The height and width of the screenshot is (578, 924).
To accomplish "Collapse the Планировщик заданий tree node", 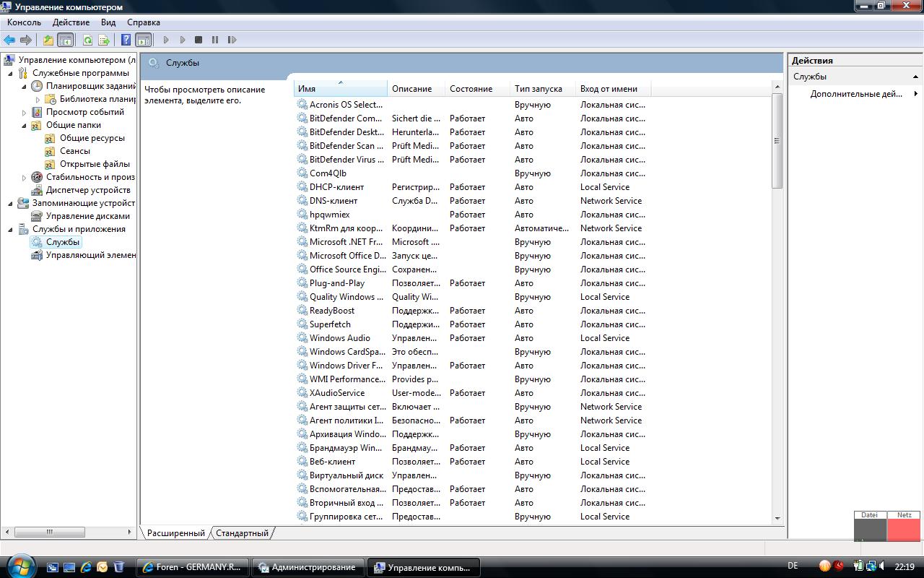I will (25, 86).
